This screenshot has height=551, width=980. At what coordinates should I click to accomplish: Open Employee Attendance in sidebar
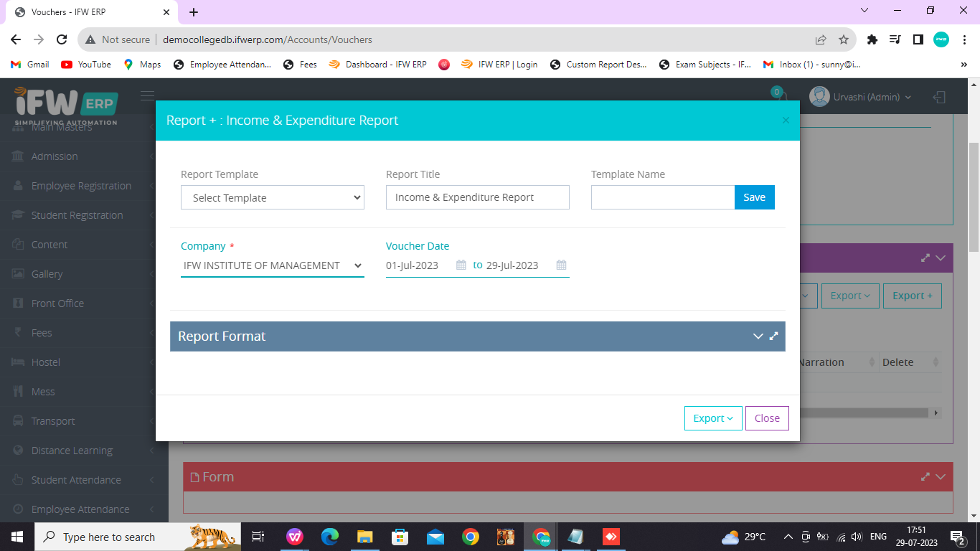point(84,509)
